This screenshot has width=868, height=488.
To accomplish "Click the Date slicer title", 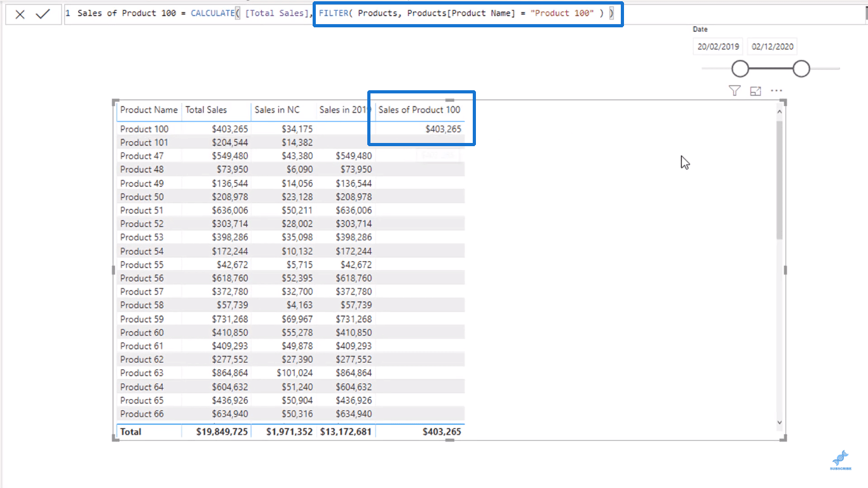I will [700, 29].
